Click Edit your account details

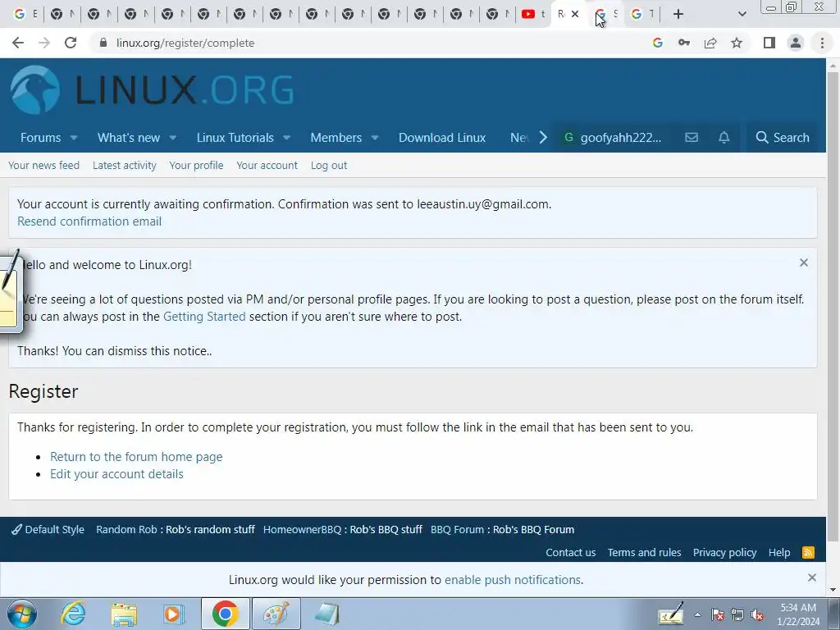pos(116,474)
